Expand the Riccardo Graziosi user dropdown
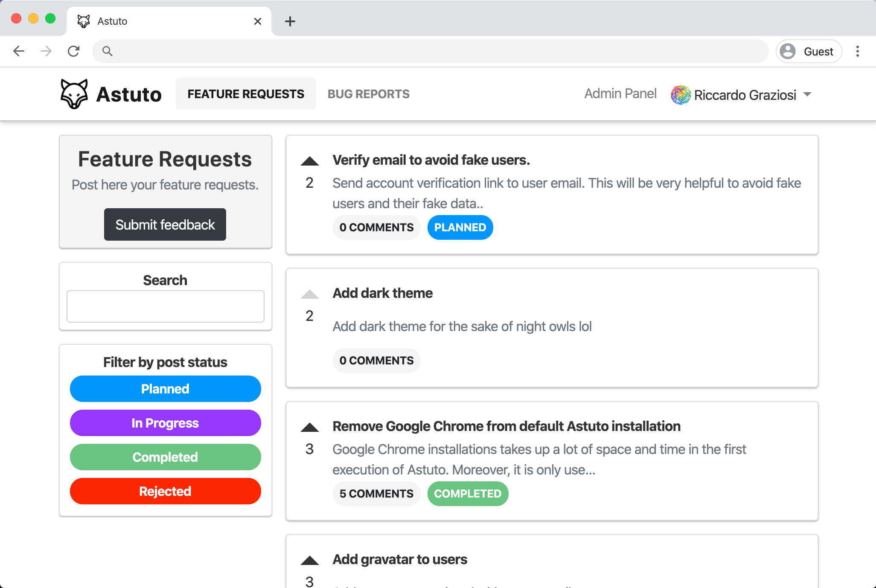The image size is (876, 588). [807, 94]
